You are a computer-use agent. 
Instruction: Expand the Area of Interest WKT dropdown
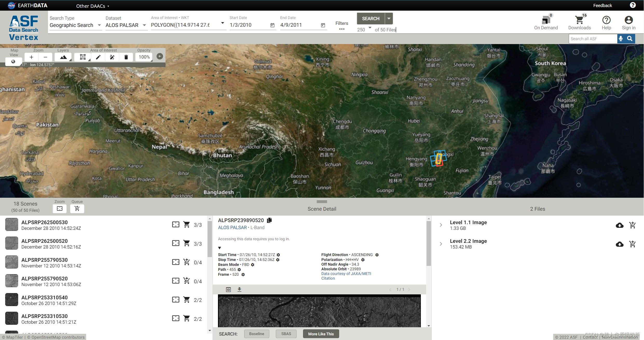[223, 23]
